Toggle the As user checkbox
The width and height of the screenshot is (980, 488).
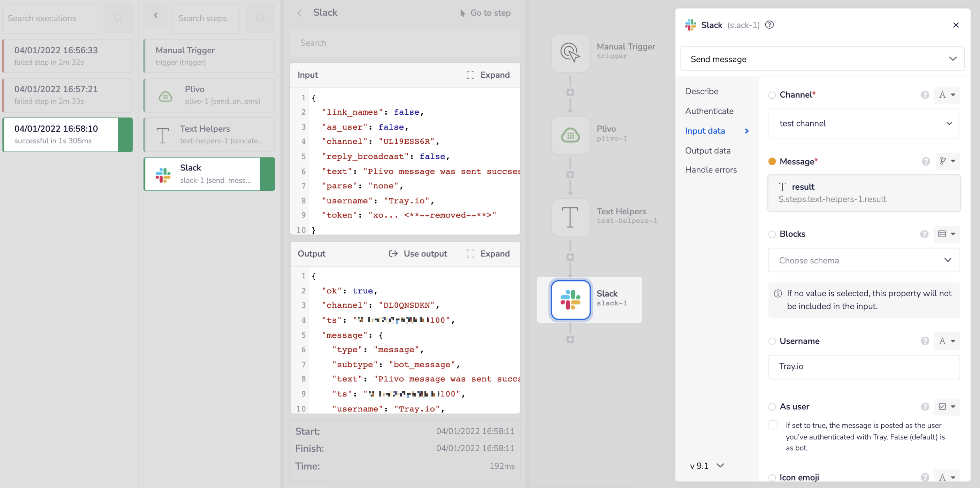coord(773,425)
